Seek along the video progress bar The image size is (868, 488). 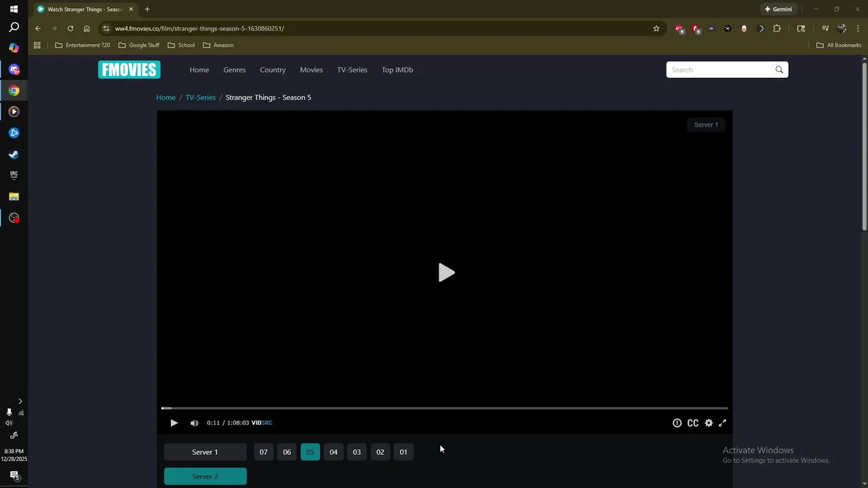point(444,408)
